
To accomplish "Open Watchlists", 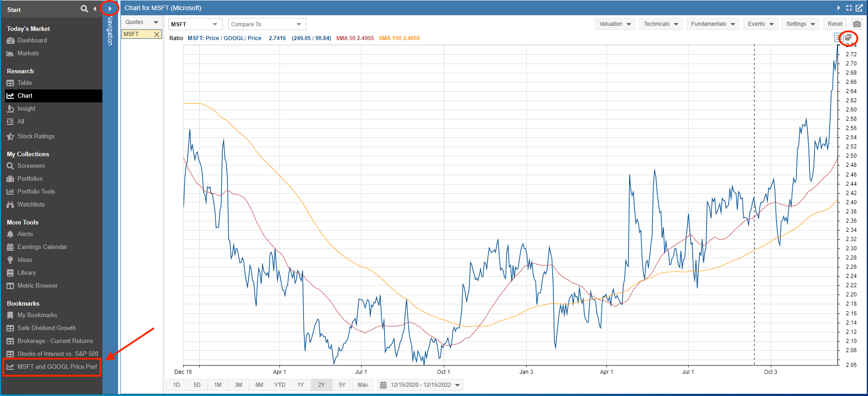I will (25, 205).
